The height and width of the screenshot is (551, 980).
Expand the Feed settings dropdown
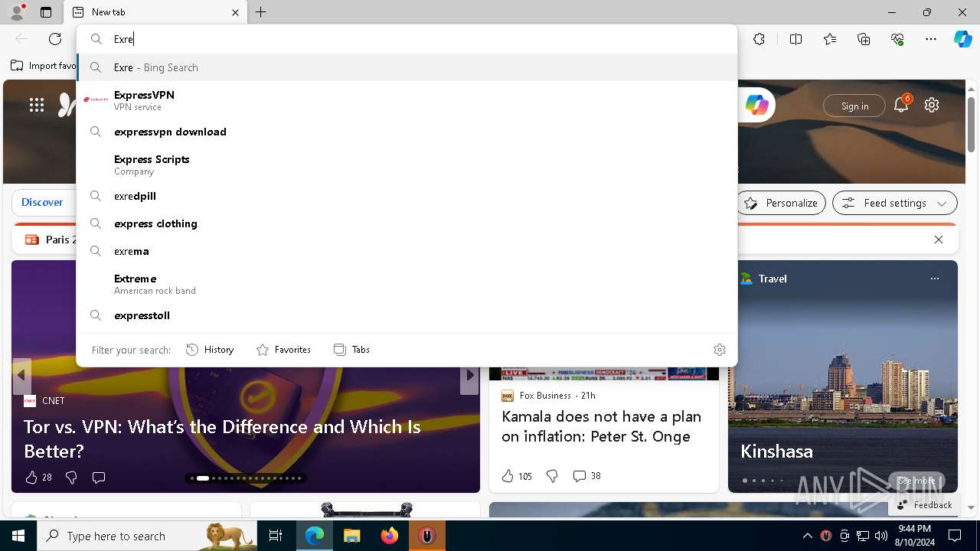[x=895, y=203]
